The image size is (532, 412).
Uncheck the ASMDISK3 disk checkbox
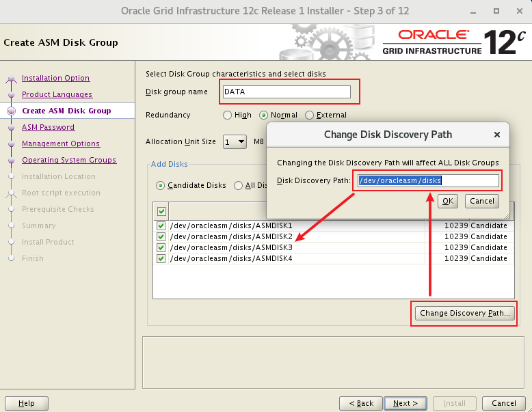point(161,247)
